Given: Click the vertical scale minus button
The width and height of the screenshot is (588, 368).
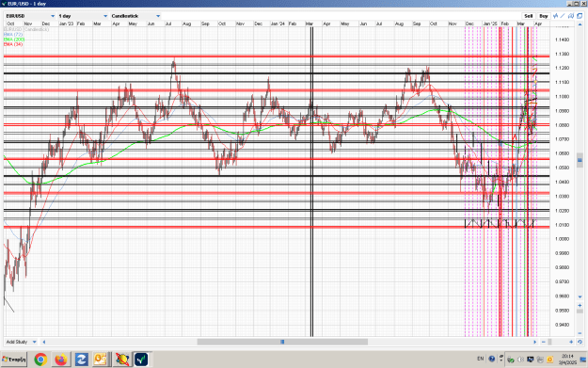Looking at the screenshot, I should point(580,333).
